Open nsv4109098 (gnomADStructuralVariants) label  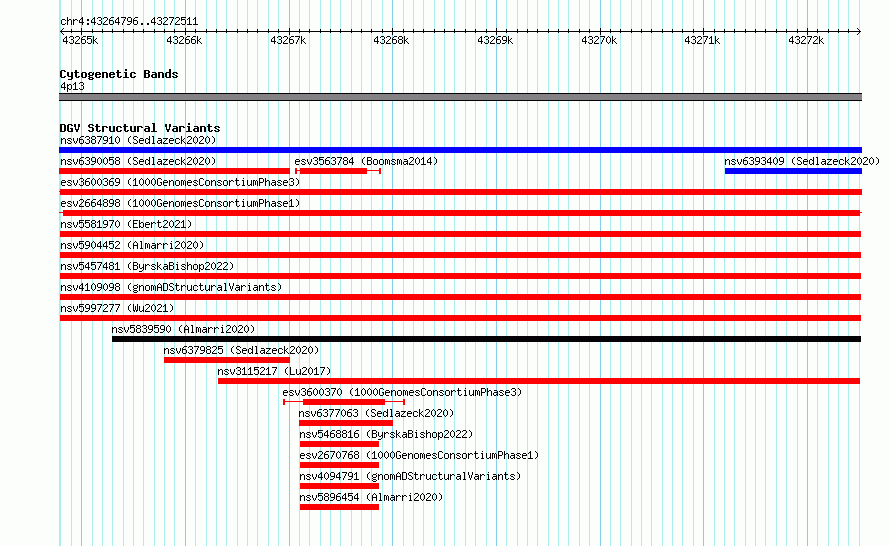pyautogui.click(x=171, y=287)
